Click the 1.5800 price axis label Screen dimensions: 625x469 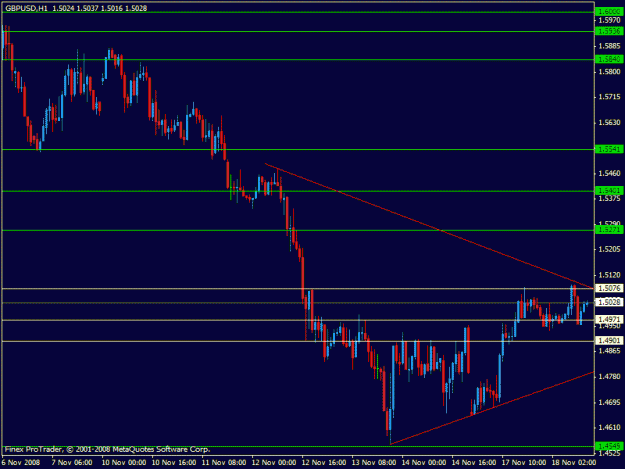point(609,72)
